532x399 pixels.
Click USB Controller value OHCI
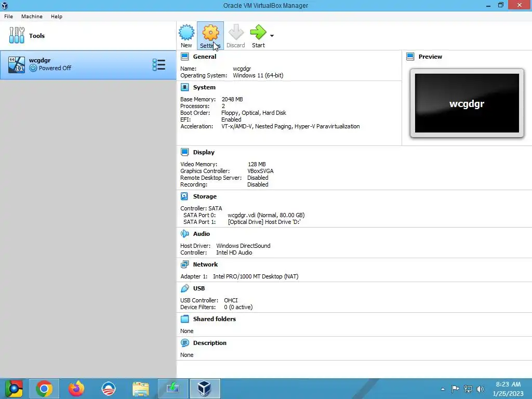[231, 300]
